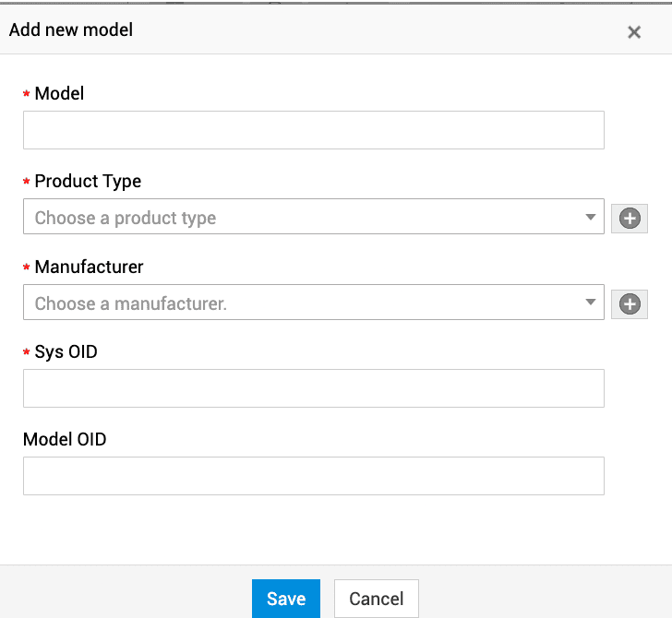
Task: Focus the Sys OID input field
Action: point(313,388)
